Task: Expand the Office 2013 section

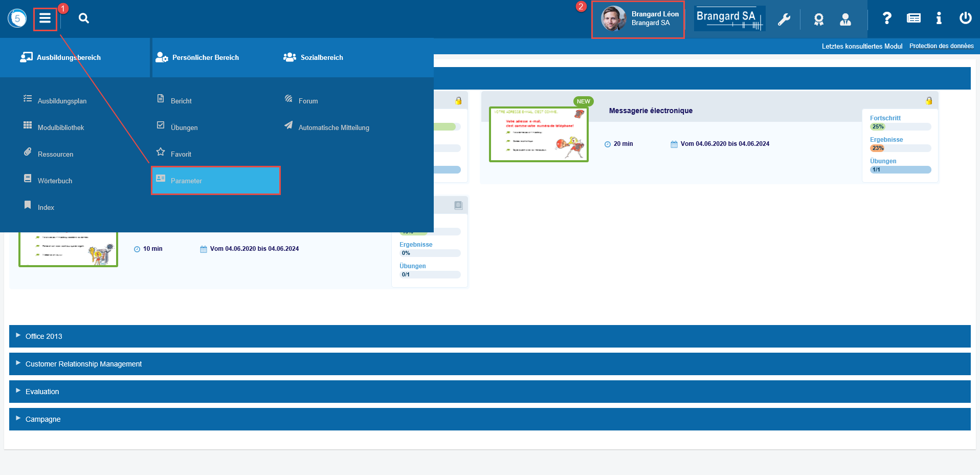Action: [x=44, y=336]
